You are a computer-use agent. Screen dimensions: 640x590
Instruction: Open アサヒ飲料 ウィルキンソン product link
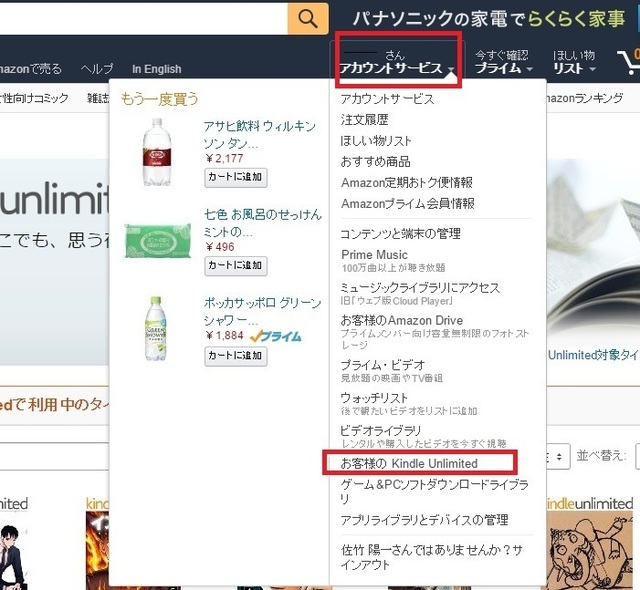(260, 135)
